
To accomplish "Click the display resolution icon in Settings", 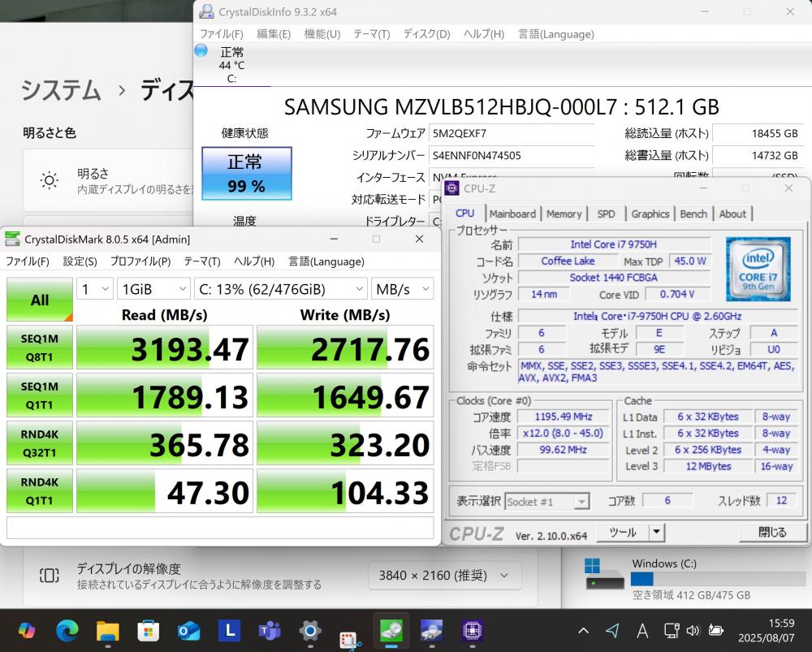I will click(x=50, y=576).
